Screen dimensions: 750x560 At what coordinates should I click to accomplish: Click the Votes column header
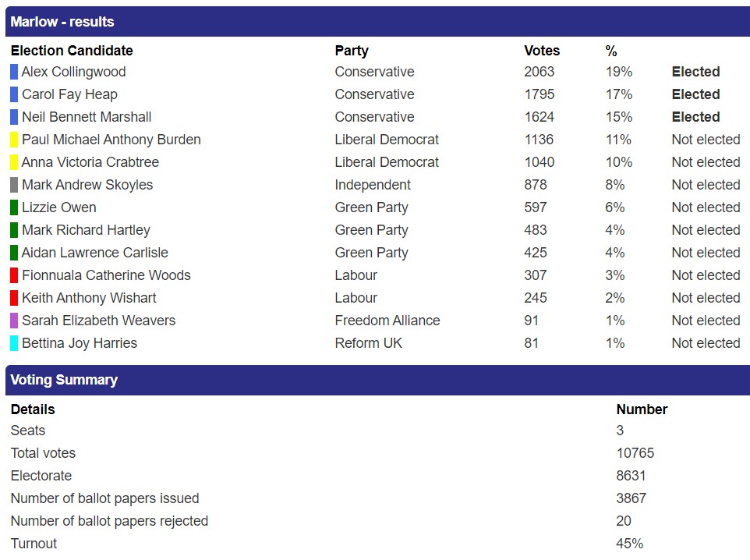click(x=542, y=51)
